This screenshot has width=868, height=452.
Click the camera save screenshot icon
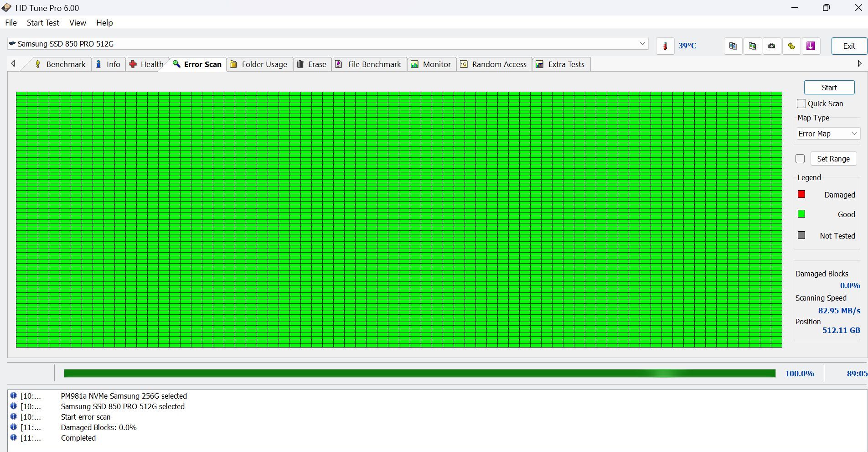click(x=772, y=46)
